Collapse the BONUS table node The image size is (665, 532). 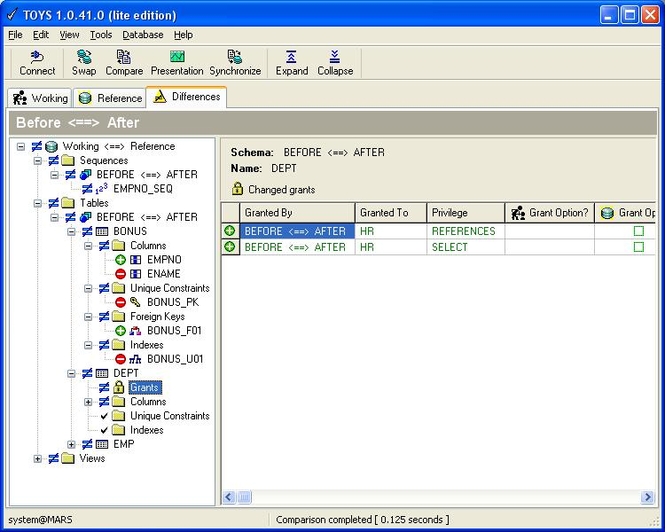point(72,231)
